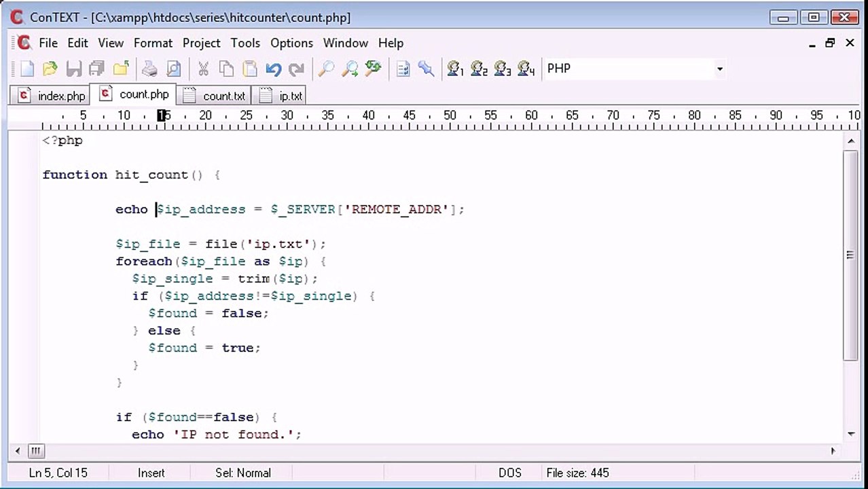Click "'REMOTE_ADDR'" string in code
Image resolution: width=868 pixels, height=489 pixels.
397,209
